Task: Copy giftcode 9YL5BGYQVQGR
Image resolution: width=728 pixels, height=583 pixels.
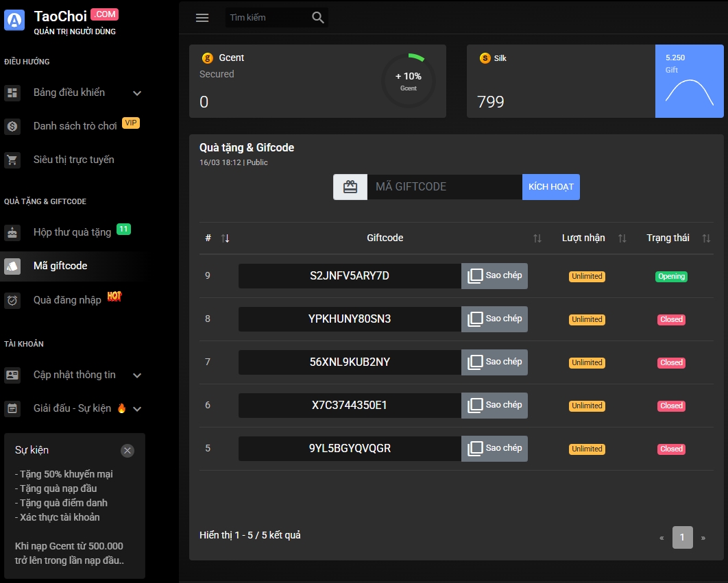Action: 494,449
